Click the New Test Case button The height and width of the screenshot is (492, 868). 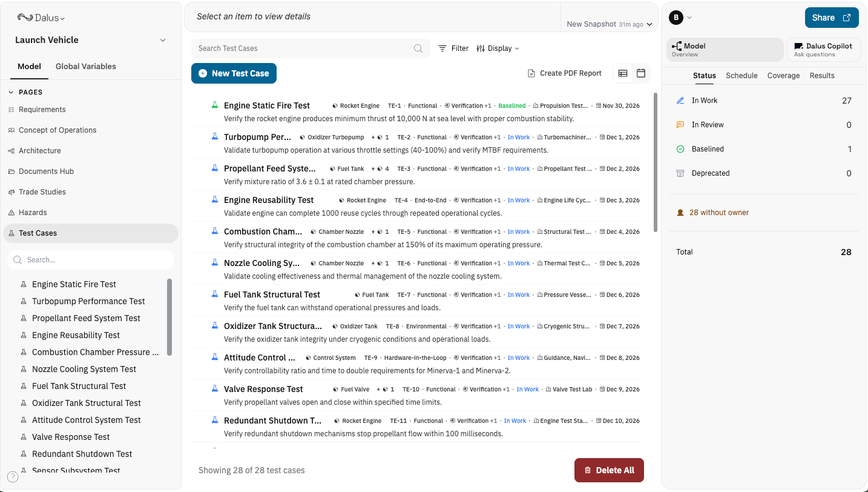pos(234,73)
